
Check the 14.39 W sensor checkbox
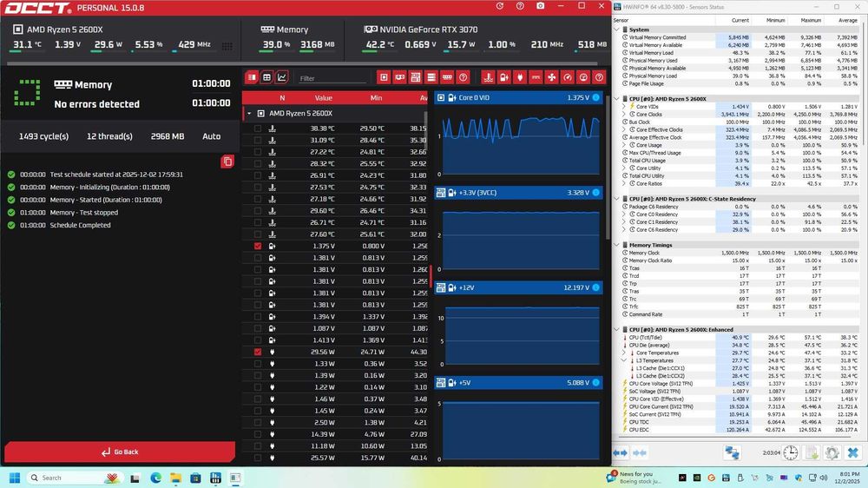258,434
